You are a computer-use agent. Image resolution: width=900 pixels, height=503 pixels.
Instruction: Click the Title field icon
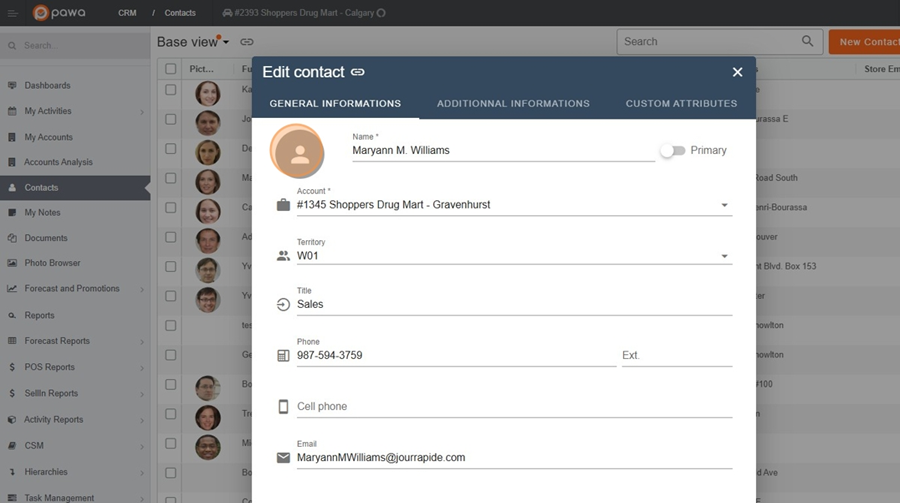coord(283,304)
